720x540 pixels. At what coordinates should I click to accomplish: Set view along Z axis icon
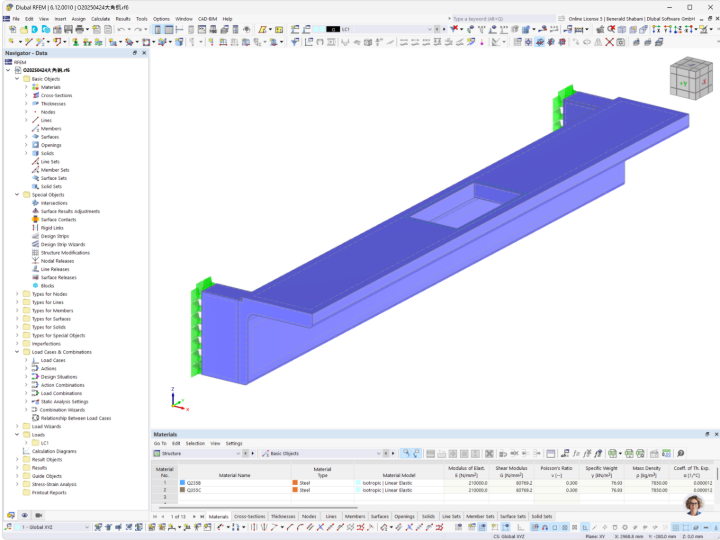pyautogui.click(x=678, y=29)
